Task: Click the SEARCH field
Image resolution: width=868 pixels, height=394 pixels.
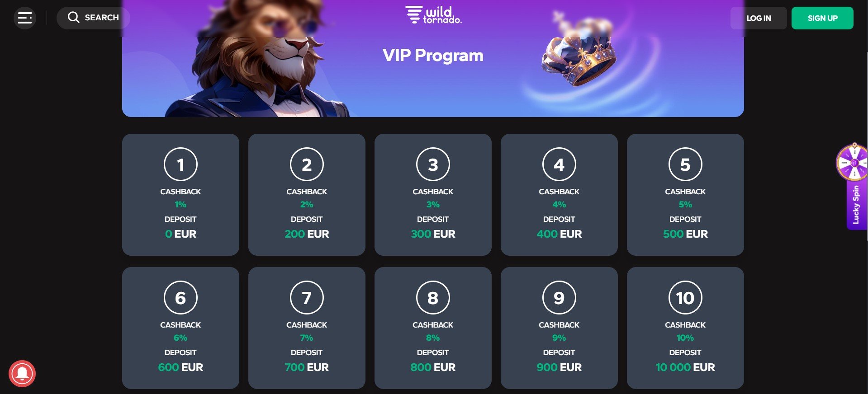Action: click(93, 18)
